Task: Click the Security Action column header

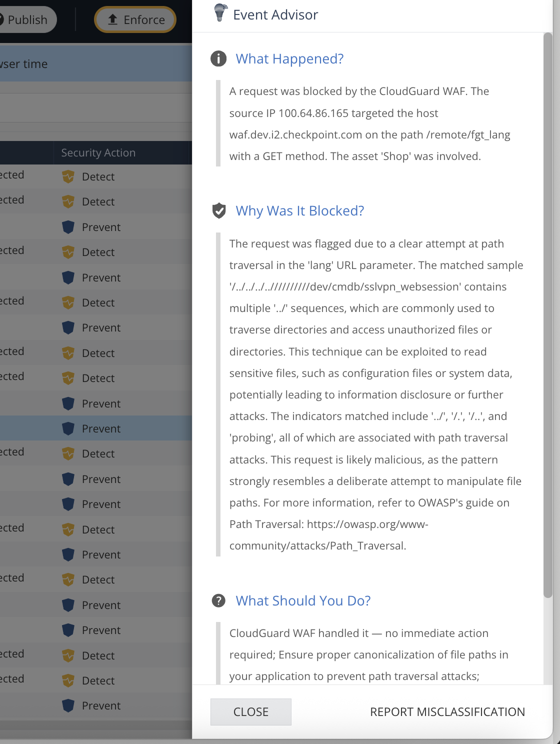Action: click(x=98, y=152)
